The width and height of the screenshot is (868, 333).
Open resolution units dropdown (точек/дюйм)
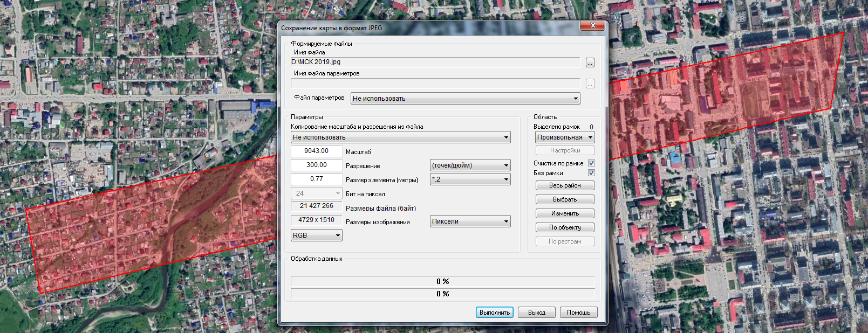[x=470, y=165]
